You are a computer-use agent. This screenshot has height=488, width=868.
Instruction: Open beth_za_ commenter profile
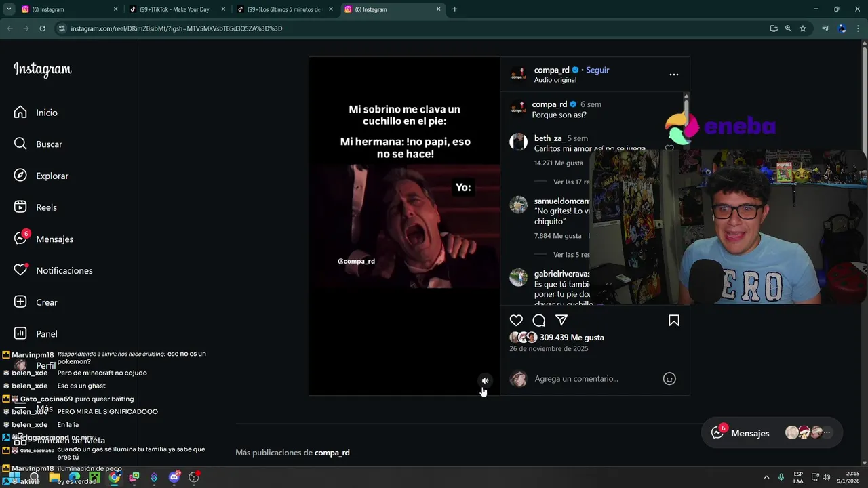(549, 138)
